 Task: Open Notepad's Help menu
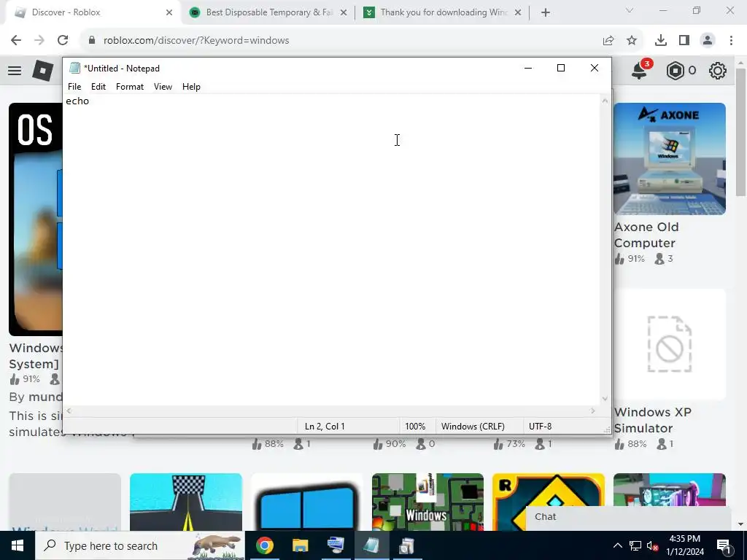click(191, 87)
